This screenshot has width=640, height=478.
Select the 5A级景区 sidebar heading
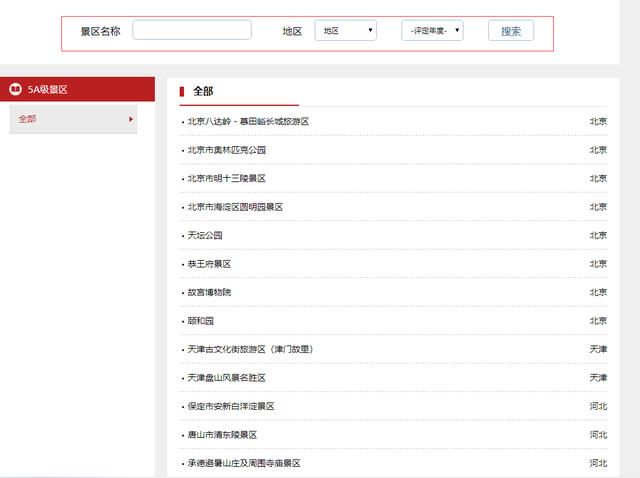tap(78, 89)
